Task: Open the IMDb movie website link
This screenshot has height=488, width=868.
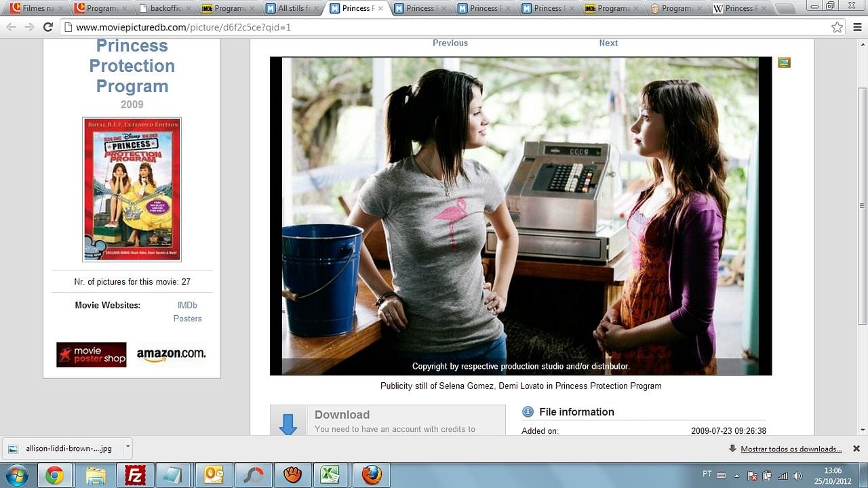Action: (187, 306)
